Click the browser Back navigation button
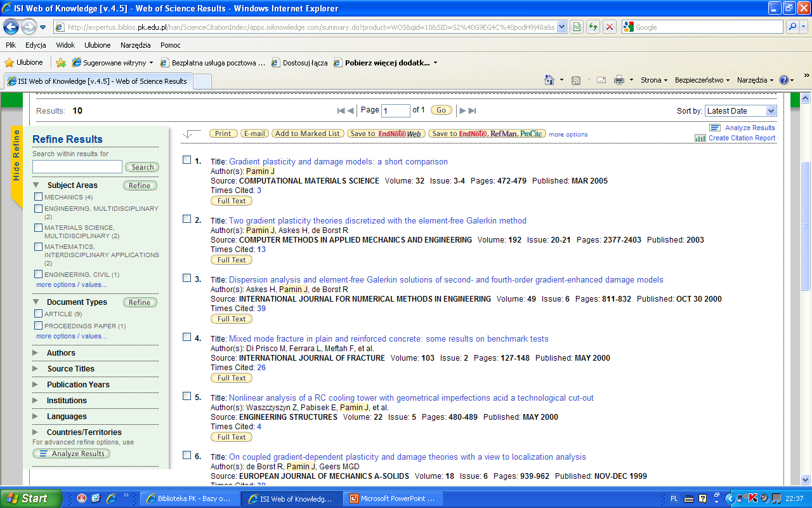This screenshot has width=812, height=508. pyautogui.click(x=11, y=27)
